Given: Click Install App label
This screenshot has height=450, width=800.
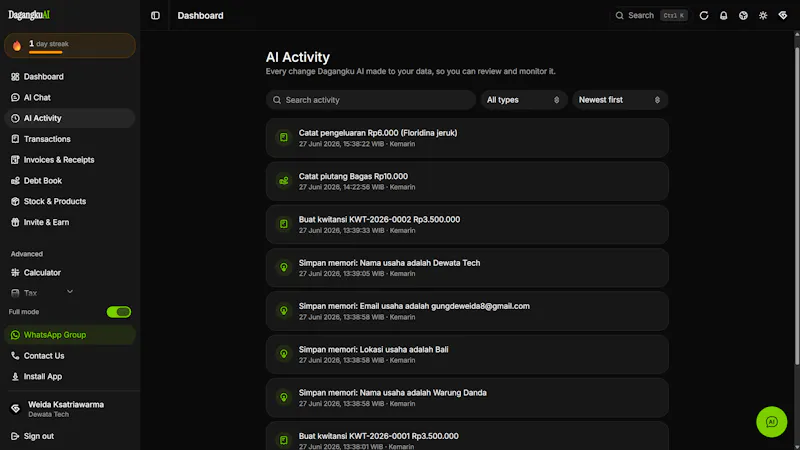Looking at the screenshot, I should (43, 377).
